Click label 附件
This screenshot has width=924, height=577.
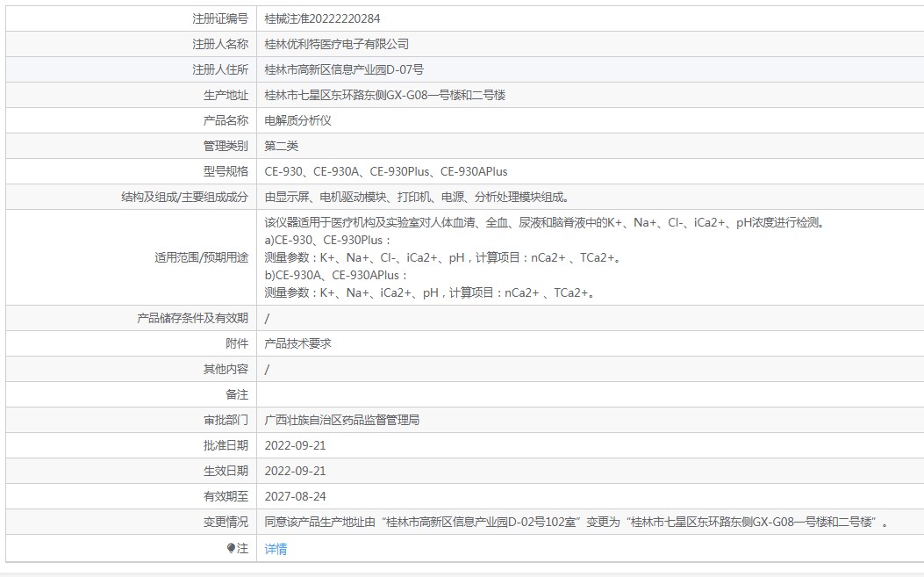(237, 343)
